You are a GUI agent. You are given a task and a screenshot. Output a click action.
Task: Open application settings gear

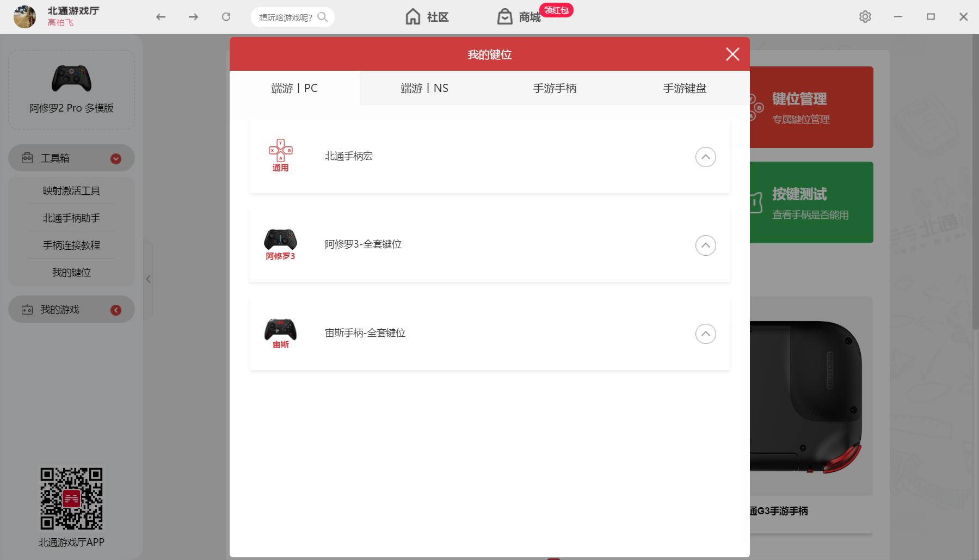pos(866,17)
